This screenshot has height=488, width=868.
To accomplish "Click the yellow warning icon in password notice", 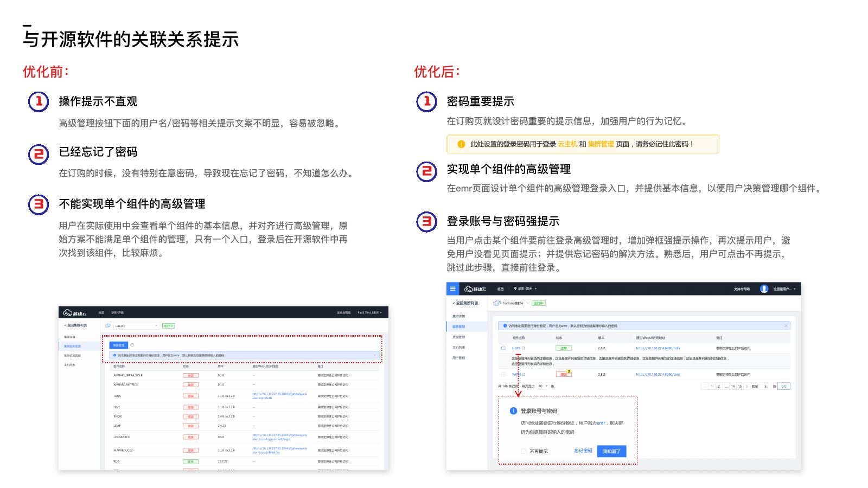I will [x=461, y=144].
